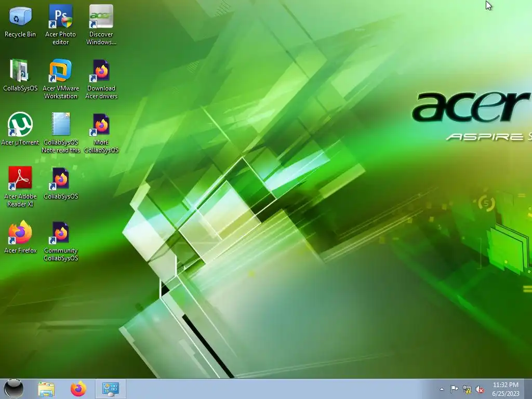Screen dimensions: 532x399
Task: Click the network status tray icon
Action: pyautogui.click(x=467, y=389)
